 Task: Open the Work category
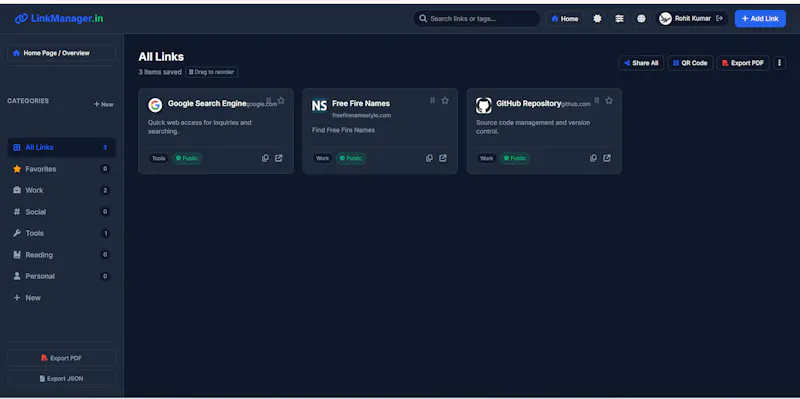pos(61,190)
